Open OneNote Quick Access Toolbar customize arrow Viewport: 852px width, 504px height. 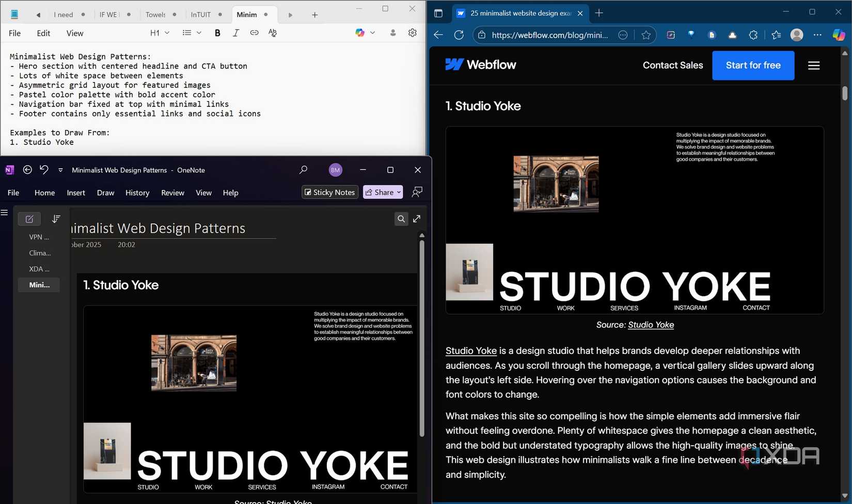click(60, 170)
